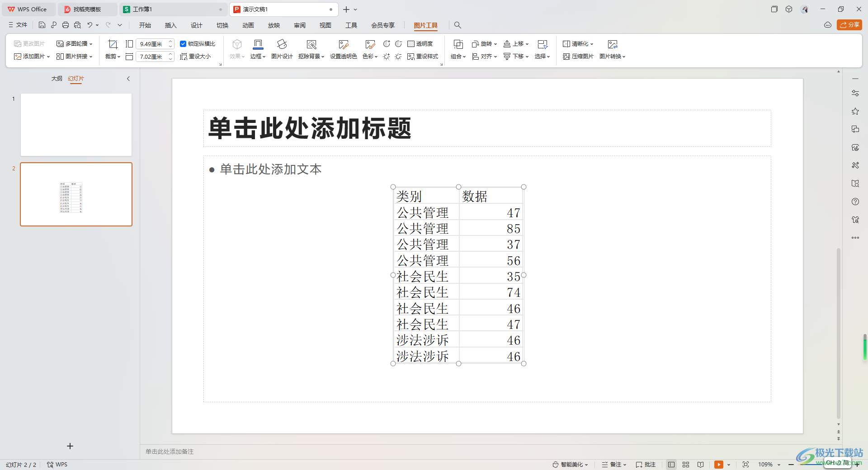This screenshot has width=868, height=470.
Task: Add new slide with plus button
Action: 70,446
